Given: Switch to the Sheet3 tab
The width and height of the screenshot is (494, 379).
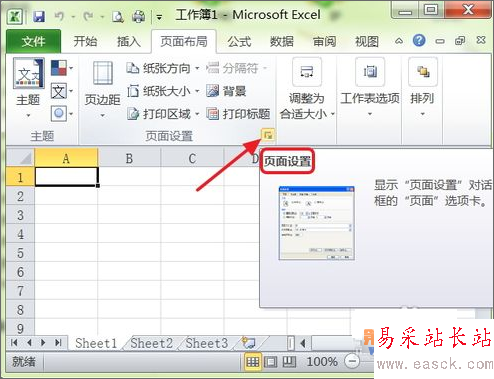Looking at the screenshot, I should [207, 343].
